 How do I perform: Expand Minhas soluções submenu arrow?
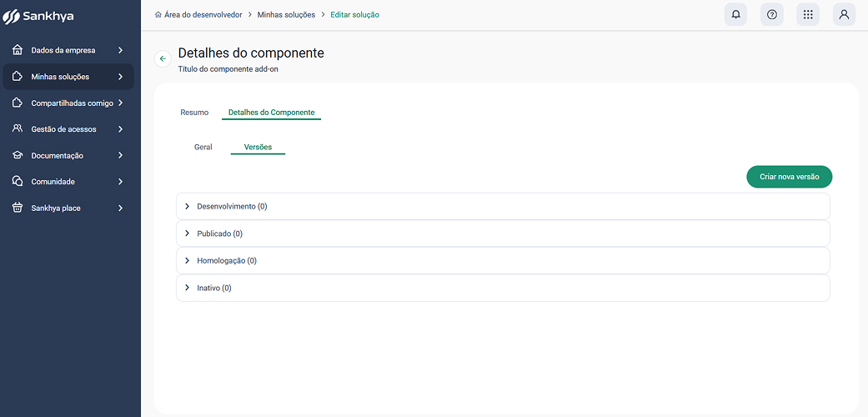pyautogui.click(x=121, y=77)
